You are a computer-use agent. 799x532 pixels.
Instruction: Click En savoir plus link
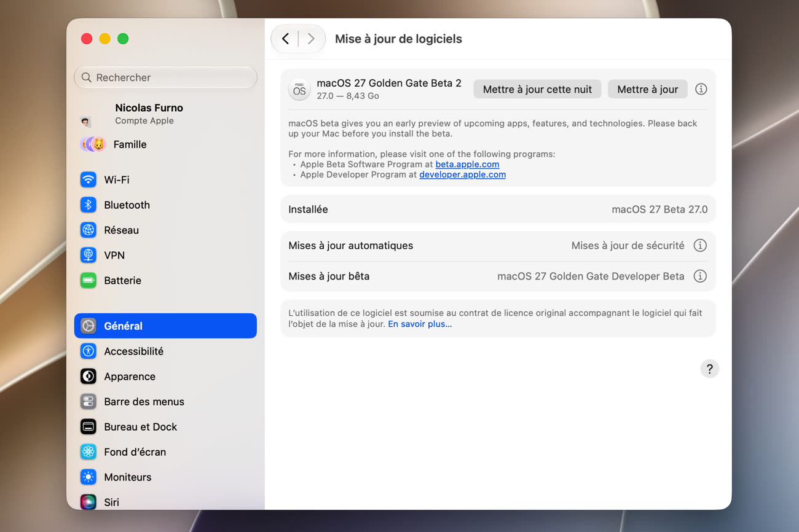[420, 324]
